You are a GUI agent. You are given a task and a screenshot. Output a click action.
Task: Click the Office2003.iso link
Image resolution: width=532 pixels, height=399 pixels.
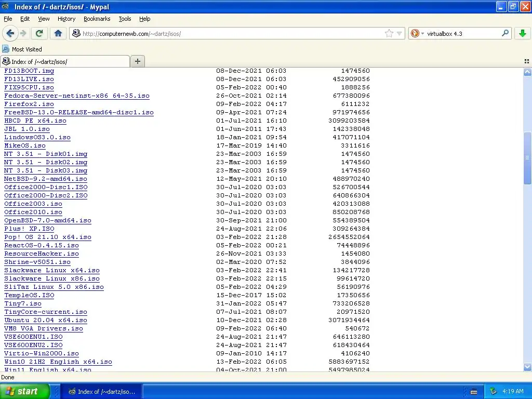pos(33,204)
